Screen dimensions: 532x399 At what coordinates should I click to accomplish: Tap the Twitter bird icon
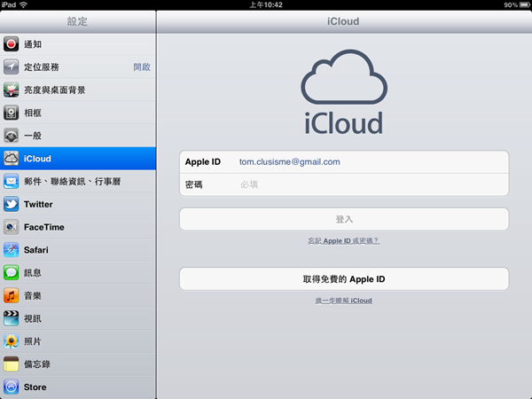point(11,204)
